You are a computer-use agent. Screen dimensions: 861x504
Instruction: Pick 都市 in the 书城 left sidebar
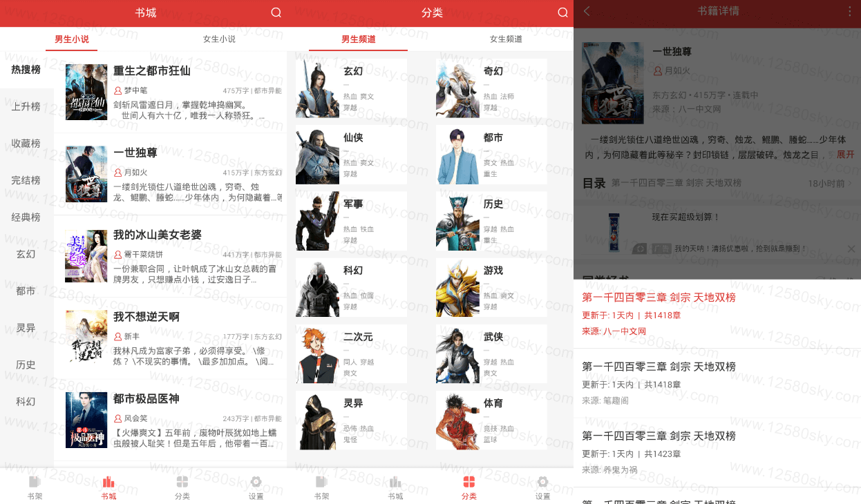[x=26, y=291]
